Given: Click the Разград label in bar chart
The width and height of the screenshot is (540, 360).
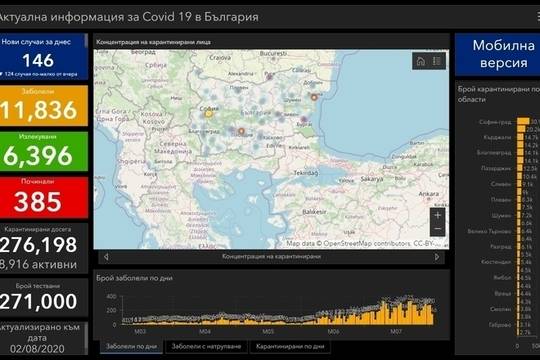Looking at the screenshot, I should (501, 247).
